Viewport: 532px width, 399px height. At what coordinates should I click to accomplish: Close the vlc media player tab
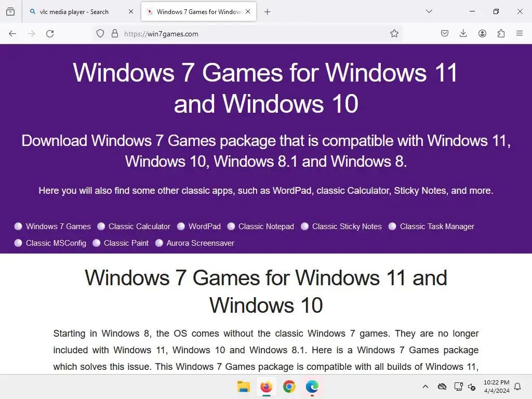pos(131,11)
